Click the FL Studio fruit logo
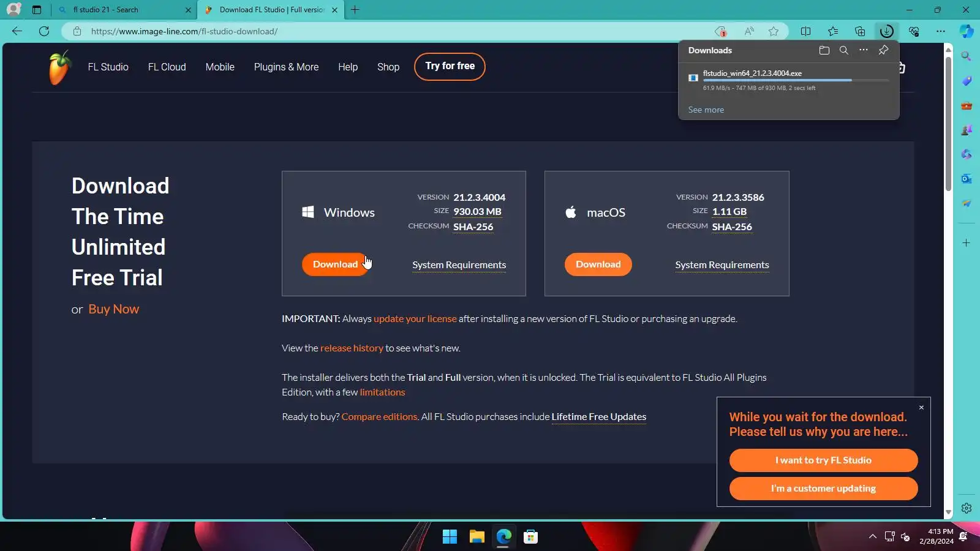980x551 pixels. 59,67
